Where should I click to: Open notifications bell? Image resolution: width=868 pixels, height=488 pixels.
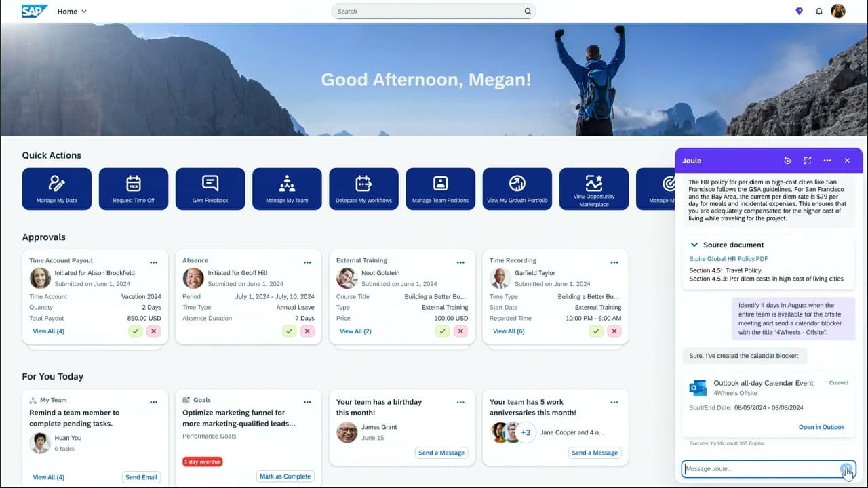coord(819,12)
